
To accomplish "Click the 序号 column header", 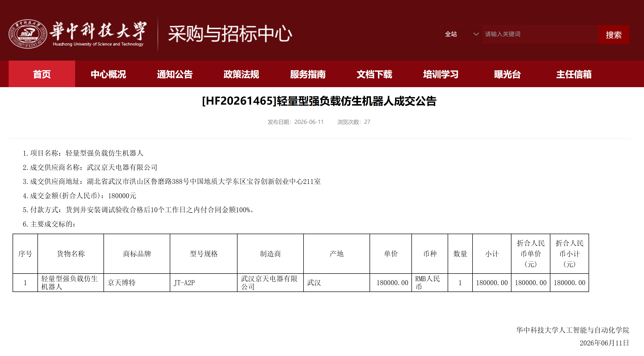I will [25, 254].
